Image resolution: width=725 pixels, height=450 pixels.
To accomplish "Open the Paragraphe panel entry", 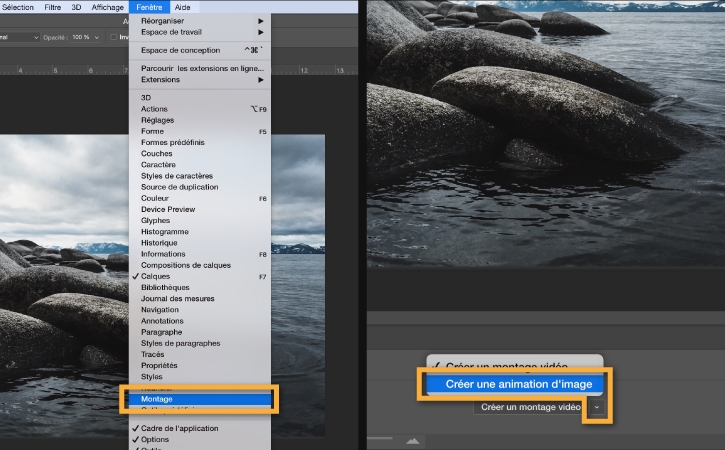I will click(x=200, y=332).
